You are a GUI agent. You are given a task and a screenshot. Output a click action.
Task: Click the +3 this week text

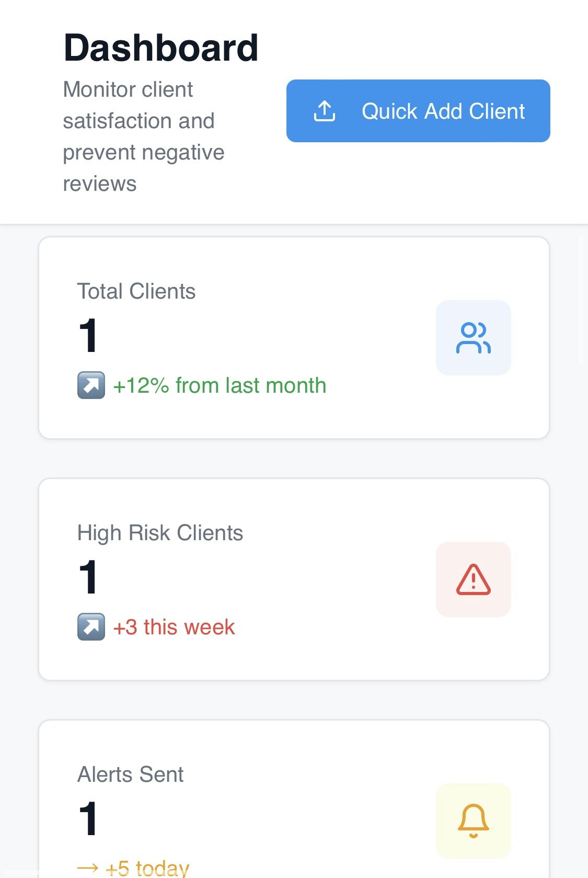174,627
